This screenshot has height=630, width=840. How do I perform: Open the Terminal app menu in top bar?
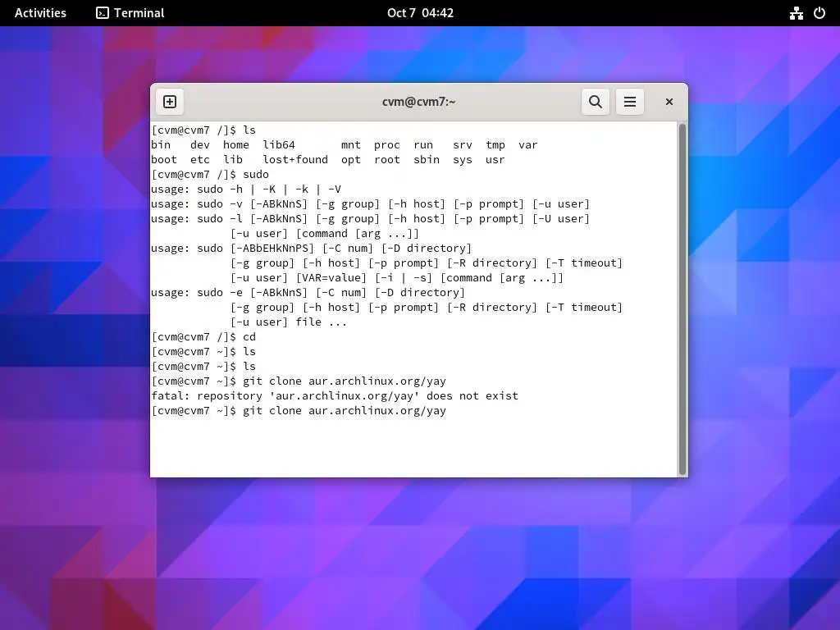point(130,13)
